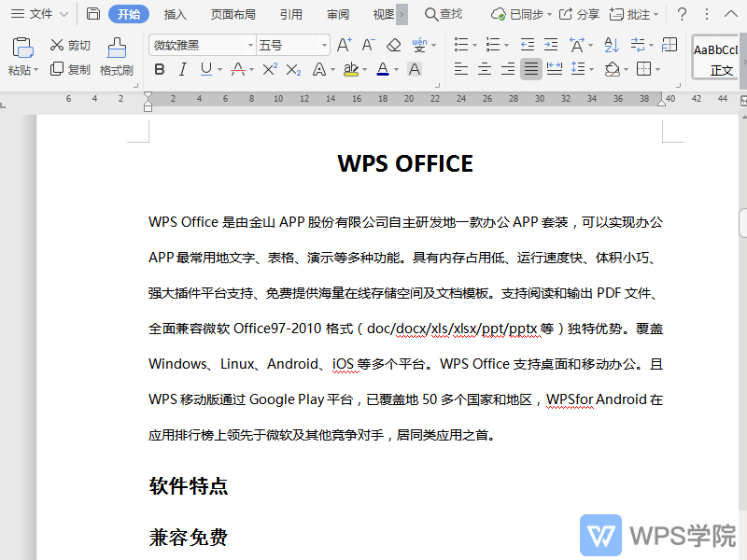Center align the paragraph
This screenshot has height=560, width=747.
click(484, 69)
